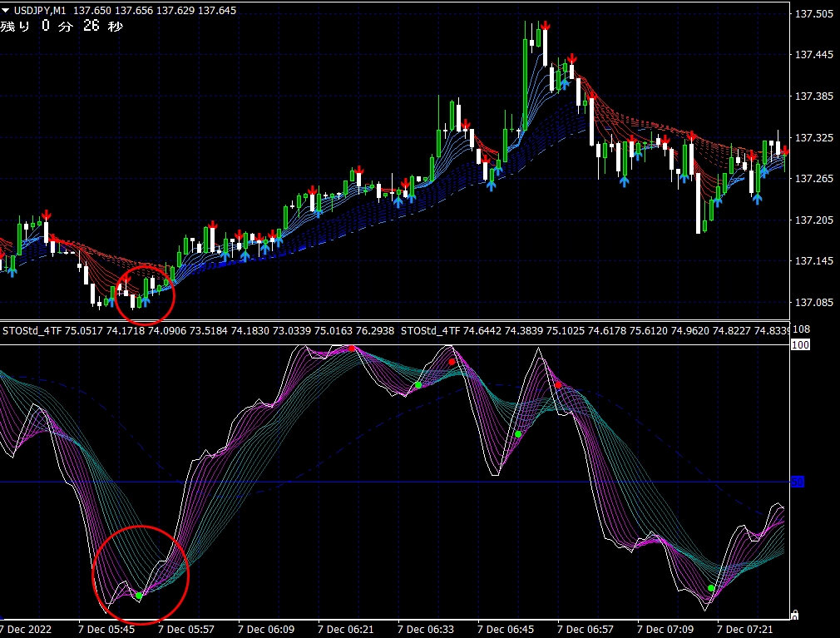The width and height of the screenshot is (840, 638).
Task: Click the red sell arrow at the far right edge
Action: (784, 150)
